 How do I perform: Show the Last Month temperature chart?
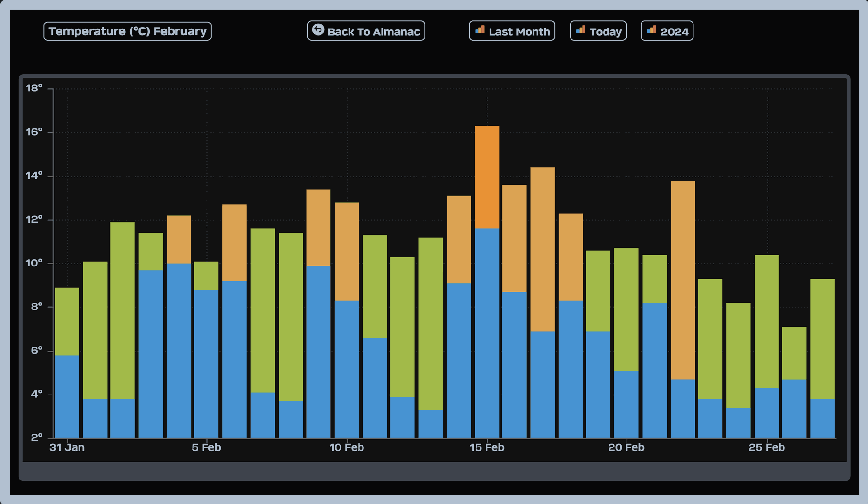pos(512,31)
